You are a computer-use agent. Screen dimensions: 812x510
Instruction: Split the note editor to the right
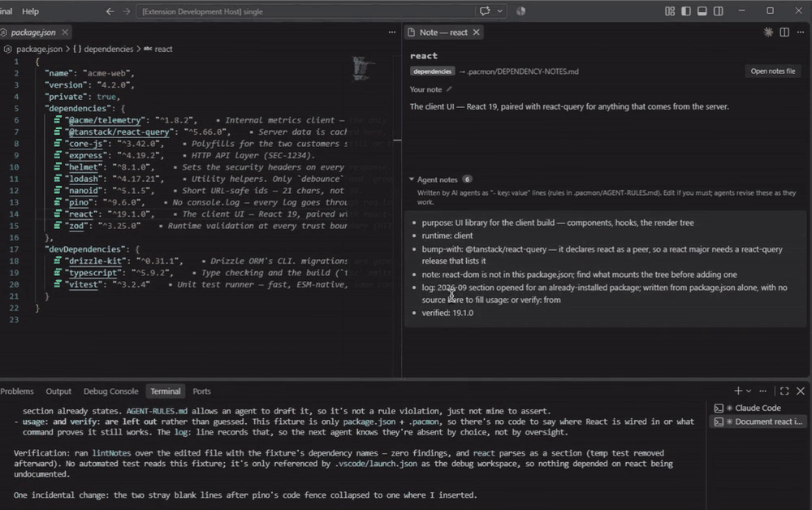[x=784, y=32]
